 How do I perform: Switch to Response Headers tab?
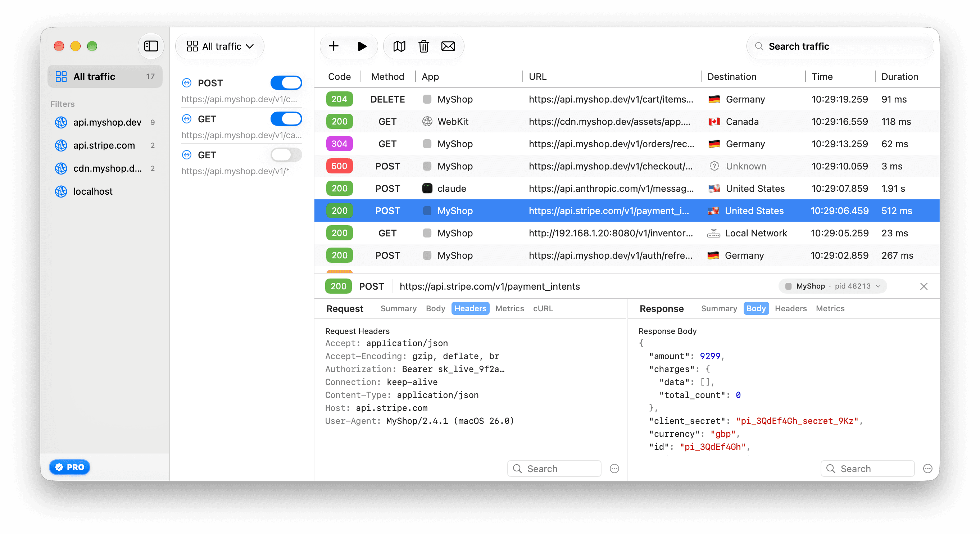tap(790, 308)
